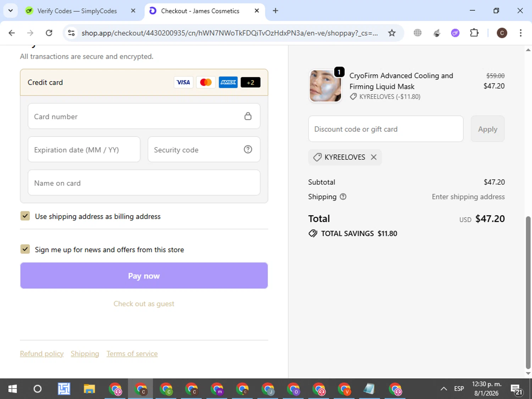Open the Extensions puzzle menu

(474, 33)
